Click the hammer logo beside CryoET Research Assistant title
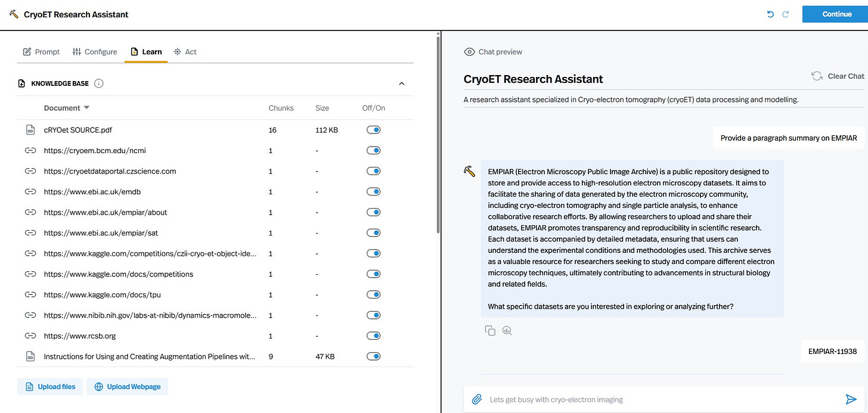Screen dimensions: 868x413 14,14
